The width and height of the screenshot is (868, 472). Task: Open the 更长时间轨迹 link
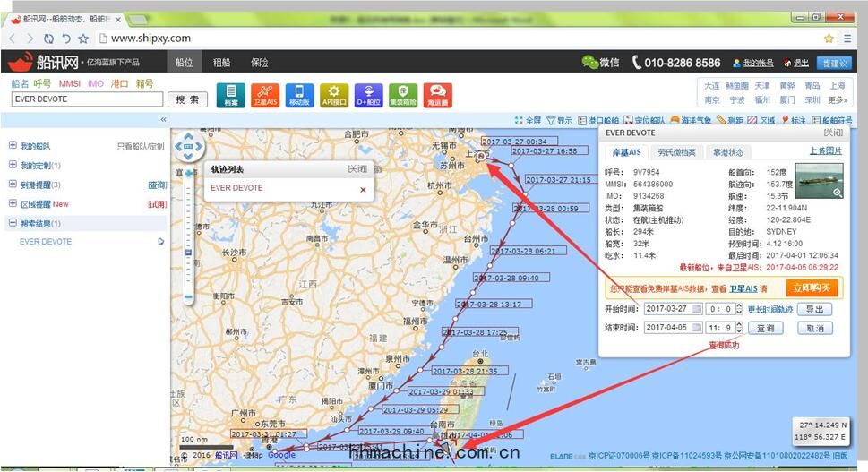(770, 309)
